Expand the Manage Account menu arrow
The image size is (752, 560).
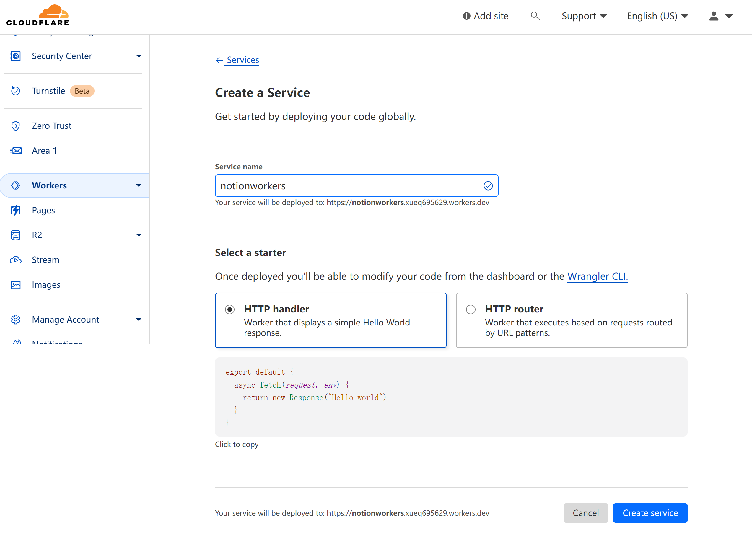pos(139,320)
